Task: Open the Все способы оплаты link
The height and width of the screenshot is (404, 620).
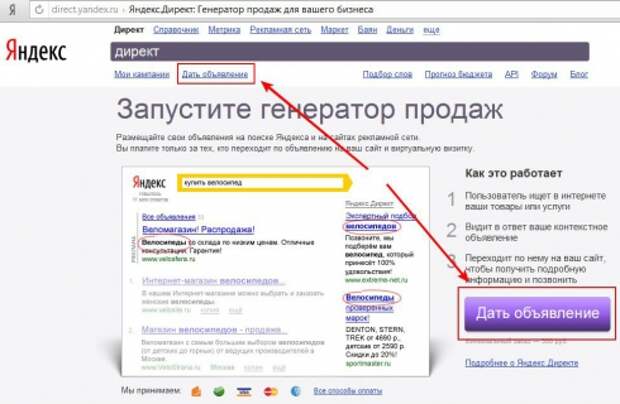Action: click(348, 391)
